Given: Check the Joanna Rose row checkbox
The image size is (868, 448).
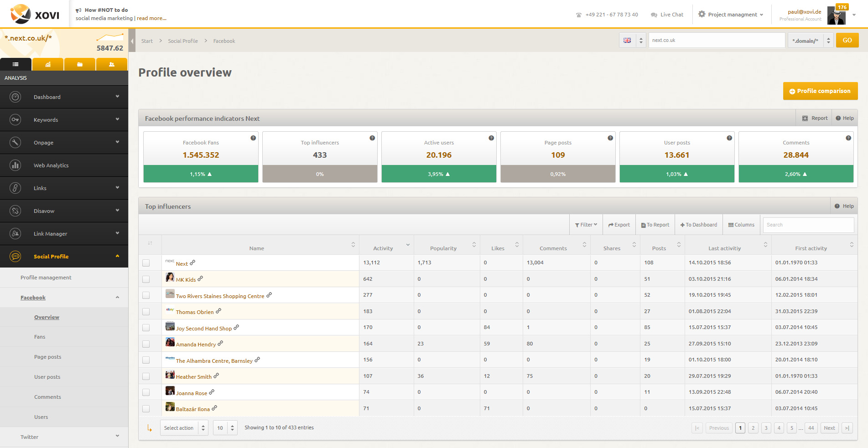Looking at the screenshot, I should [146, 392].
